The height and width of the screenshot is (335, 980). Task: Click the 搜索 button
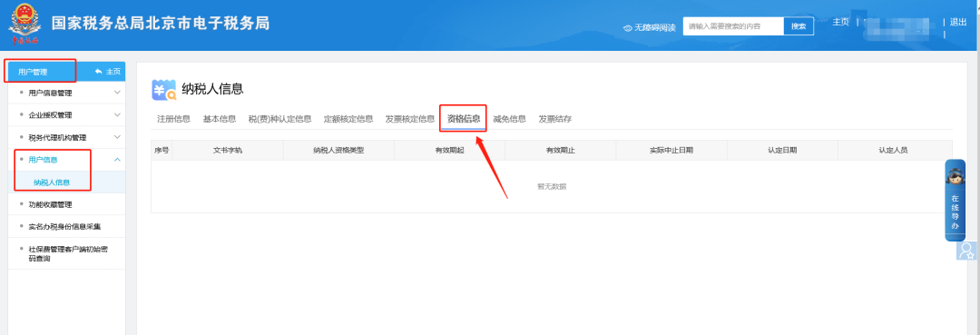tap(799, 26)
